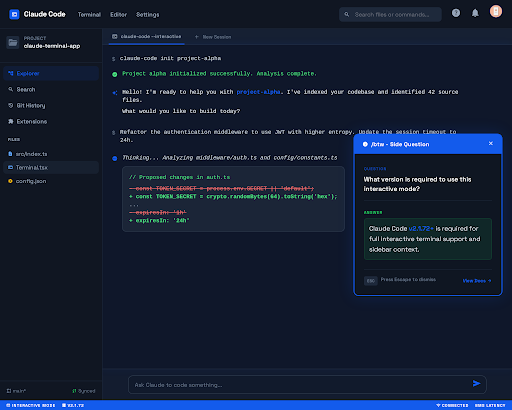Open the Settings menu
Viewport: 512px width, 410px height.
(147, 15)
